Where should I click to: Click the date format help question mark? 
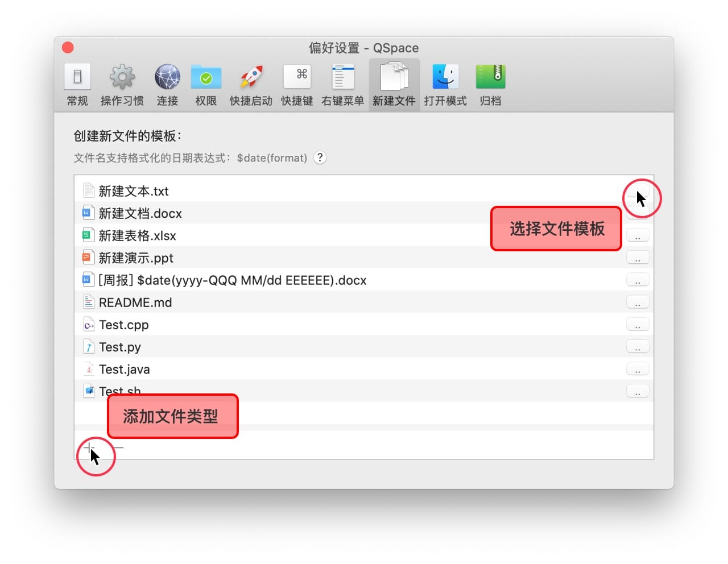click(x=320, y=157)
